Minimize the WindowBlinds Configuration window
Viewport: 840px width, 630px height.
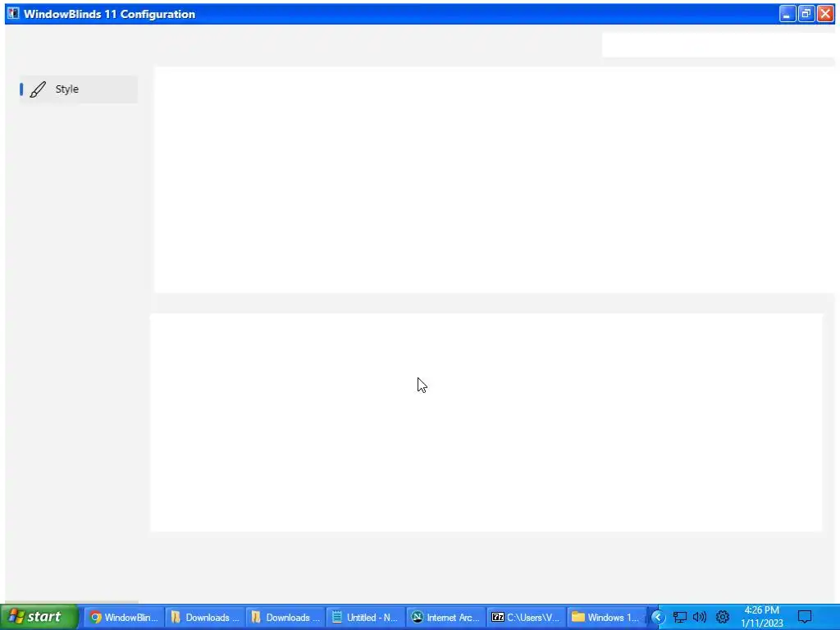point(787,14)
